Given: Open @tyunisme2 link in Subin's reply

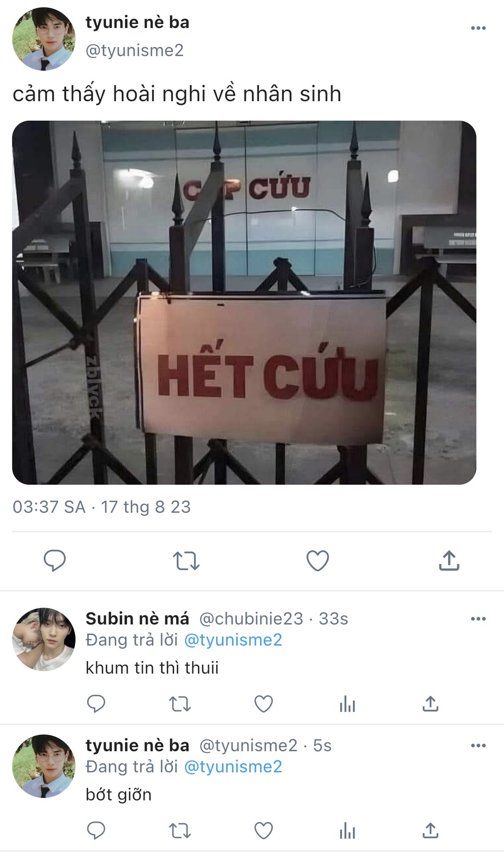Looking at the screenshot, I should click(233, 640).
